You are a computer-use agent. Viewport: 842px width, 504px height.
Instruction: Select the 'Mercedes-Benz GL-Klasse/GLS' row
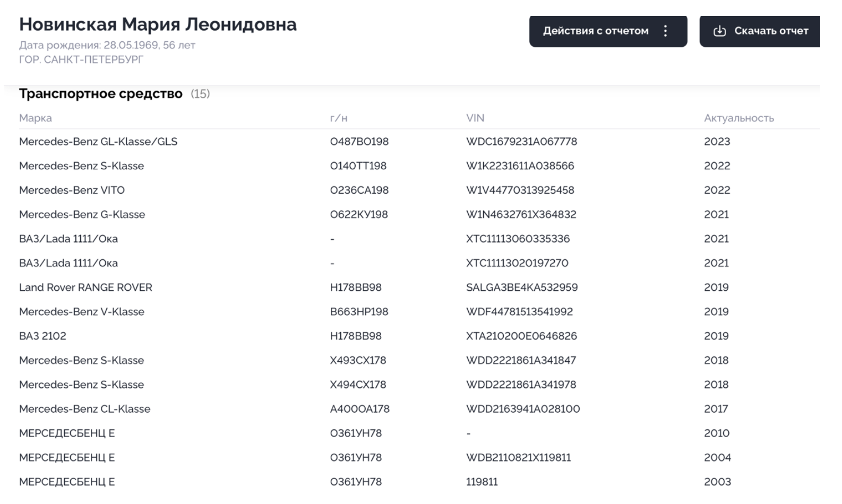pos(419,142)
